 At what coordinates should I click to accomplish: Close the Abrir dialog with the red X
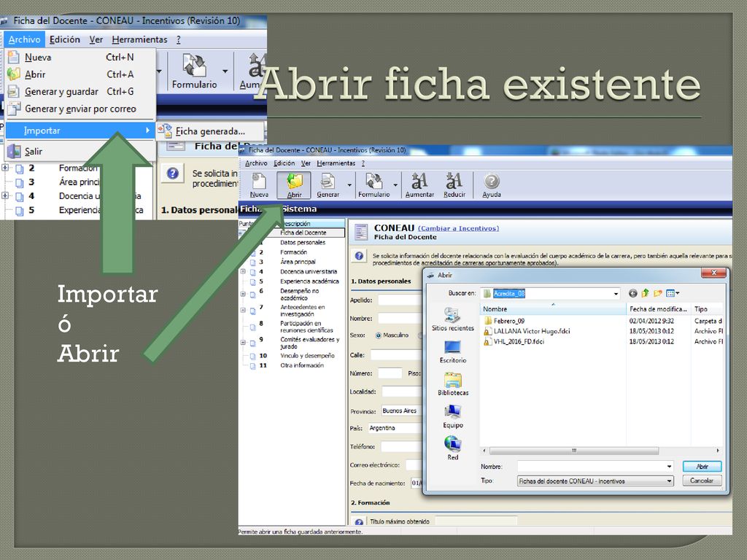coord(713,273)
